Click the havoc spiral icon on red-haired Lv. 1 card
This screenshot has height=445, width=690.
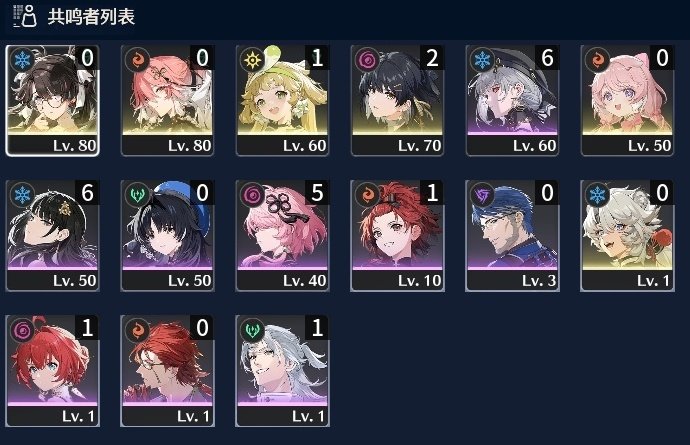pos(22,330)
